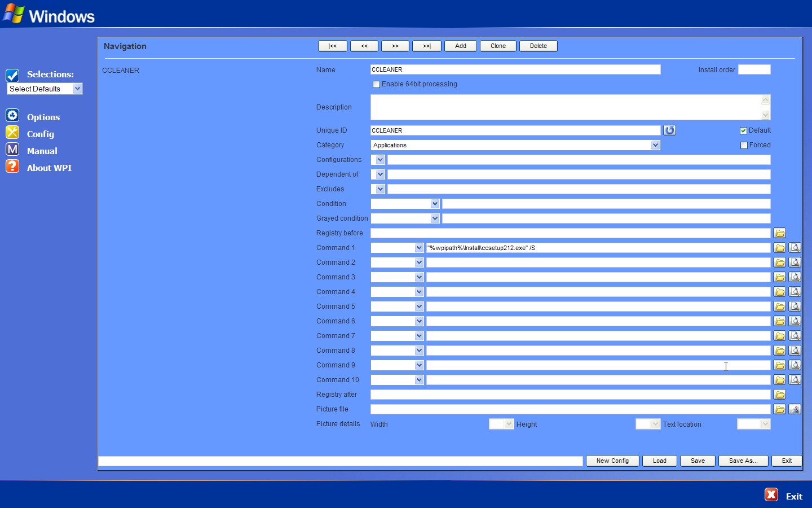Select CCLEANER entry in navigation list
This screenshot has height=508, width=812.
(121, 71)
